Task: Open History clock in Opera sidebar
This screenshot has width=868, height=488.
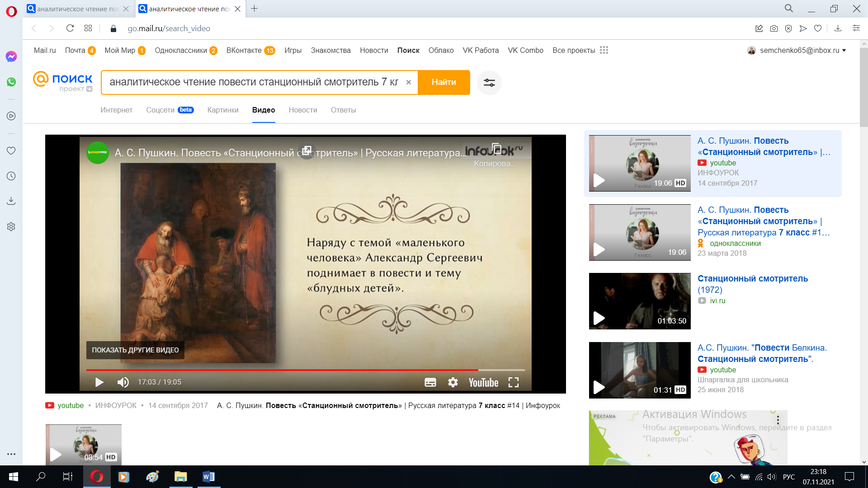Action: [11, 176]
